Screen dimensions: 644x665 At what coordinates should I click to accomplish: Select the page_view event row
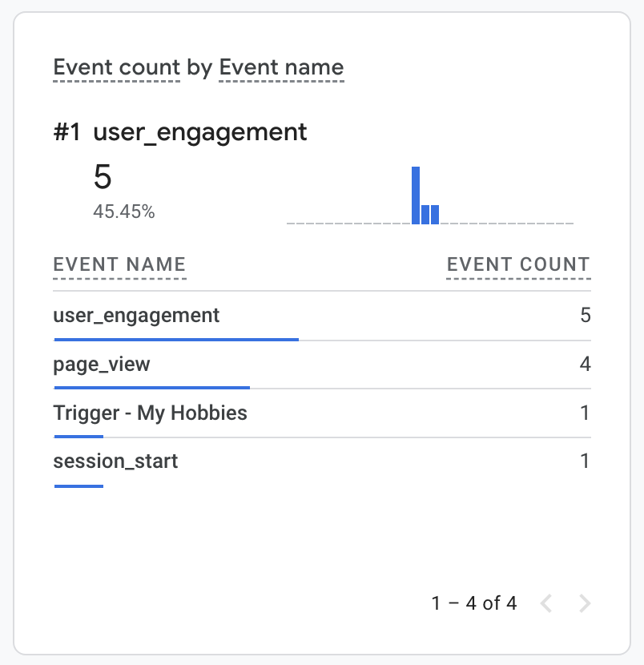pos(322,365)
